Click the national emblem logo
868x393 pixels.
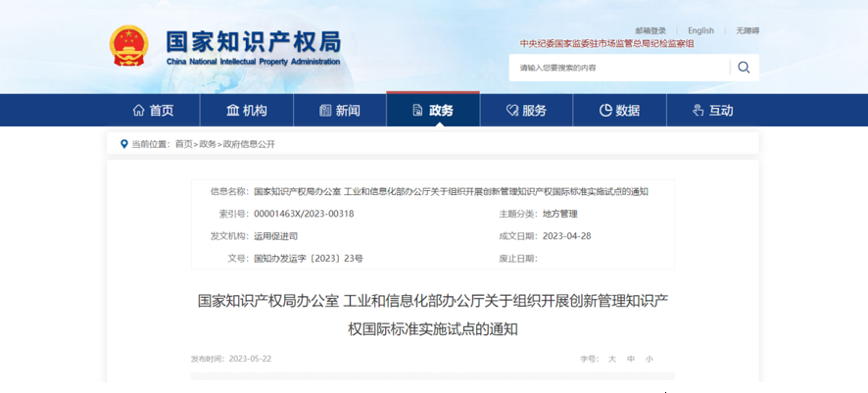tap(129, 46)
